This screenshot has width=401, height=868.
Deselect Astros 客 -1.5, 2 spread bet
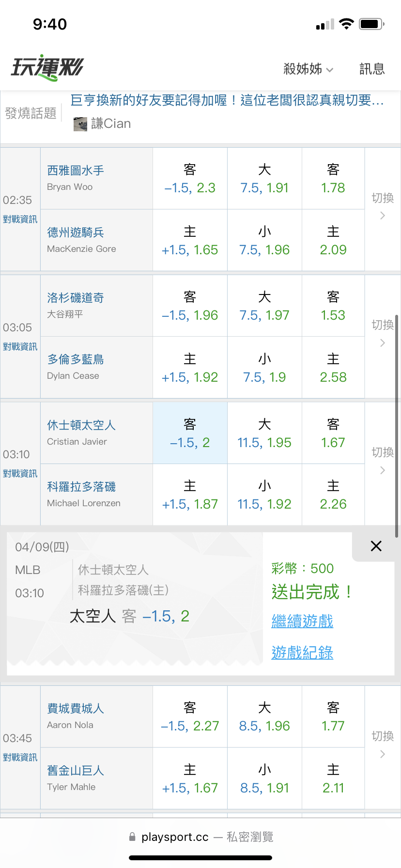(190, 434)
